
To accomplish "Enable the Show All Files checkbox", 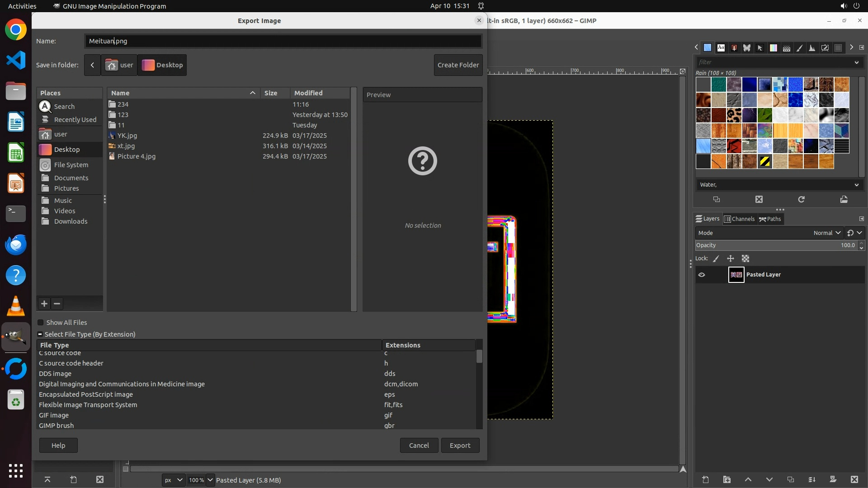I will [x=41, y=323].
